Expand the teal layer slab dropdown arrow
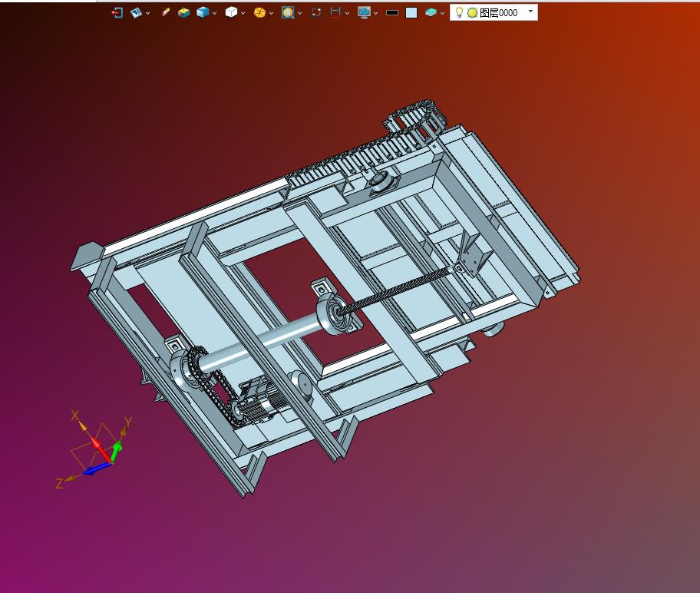The image size is (700, 593). [442, 13]
